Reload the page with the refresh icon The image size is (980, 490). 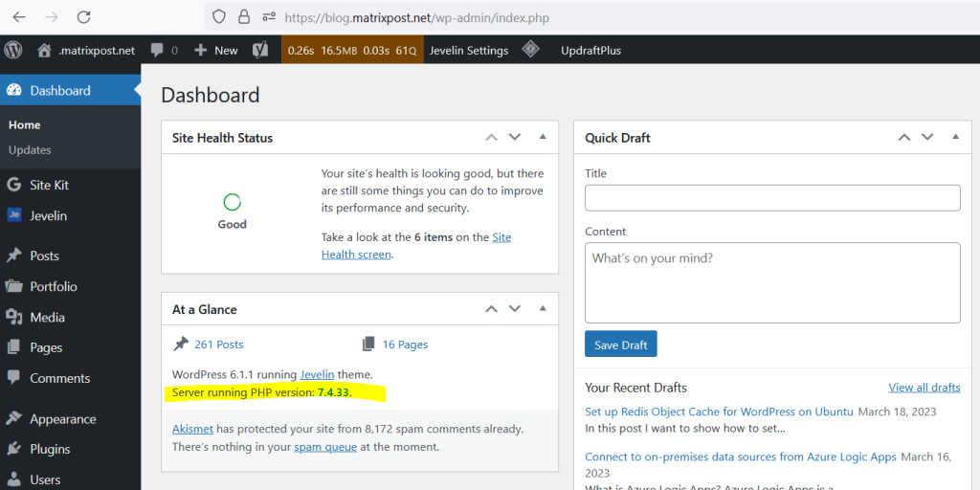coord(84,17)
